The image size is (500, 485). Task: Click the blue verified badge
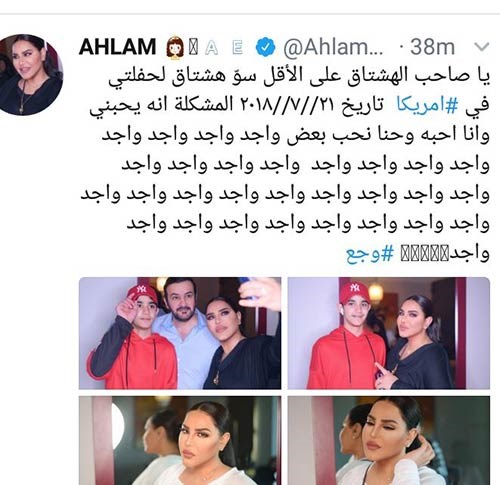265,47
